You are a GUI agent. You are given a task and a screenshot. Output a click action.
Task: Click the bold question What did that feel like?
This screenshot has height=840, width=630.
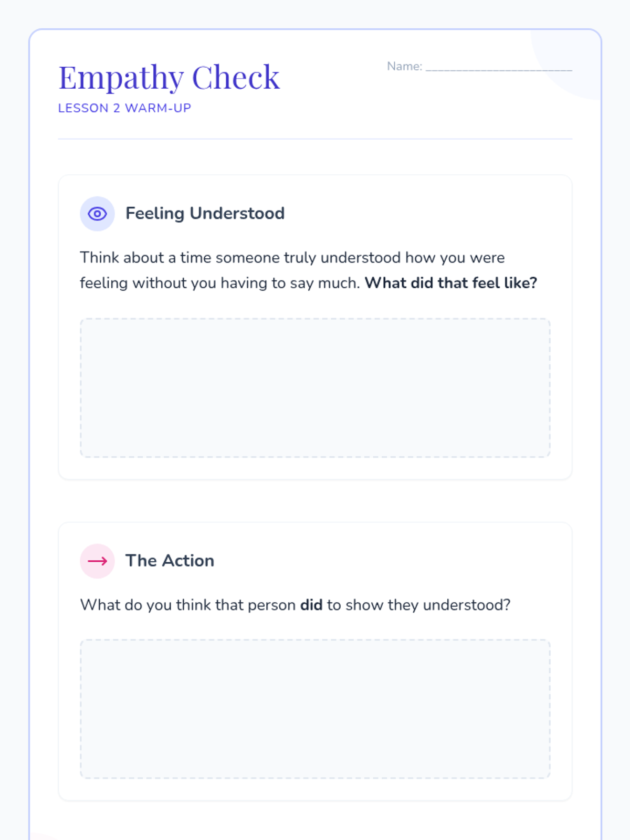pyautogui.click(x=451, y=283)
